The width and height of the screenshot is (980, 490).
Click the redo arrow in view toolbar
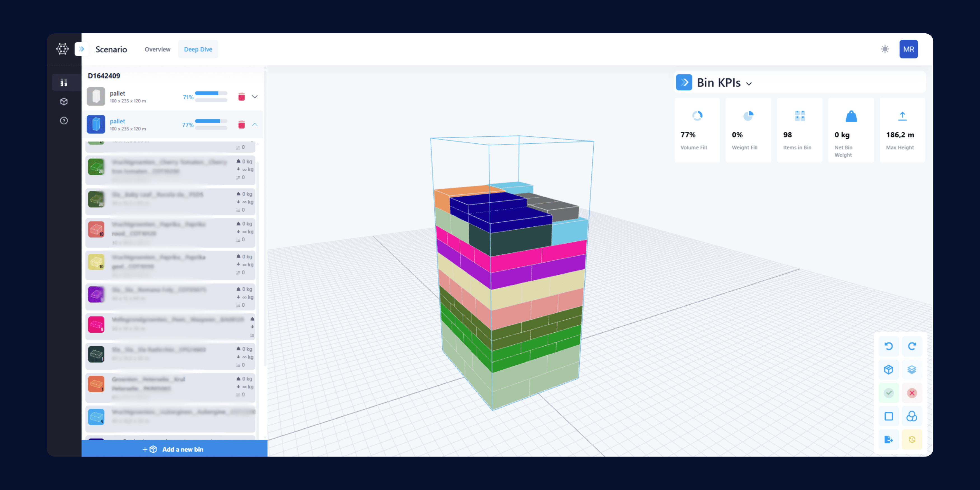[912, 346]
